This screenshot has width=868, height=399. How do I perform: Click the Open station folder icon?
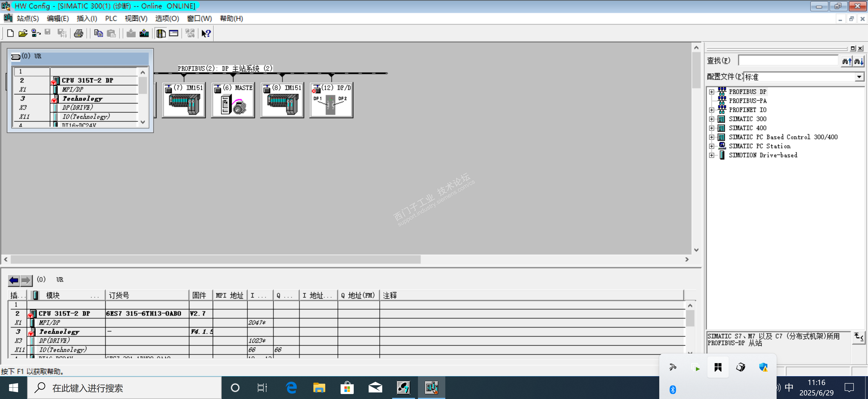coord(23,33)
